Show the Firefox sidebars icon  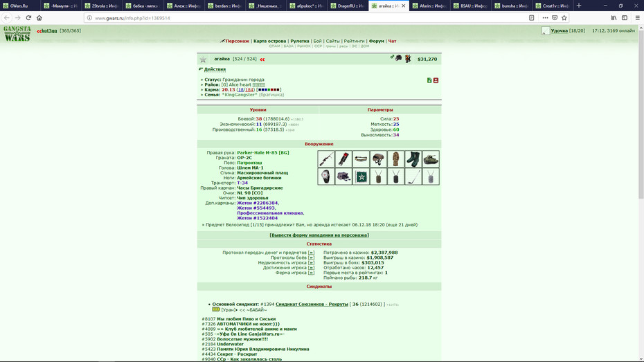click(625, 17)
